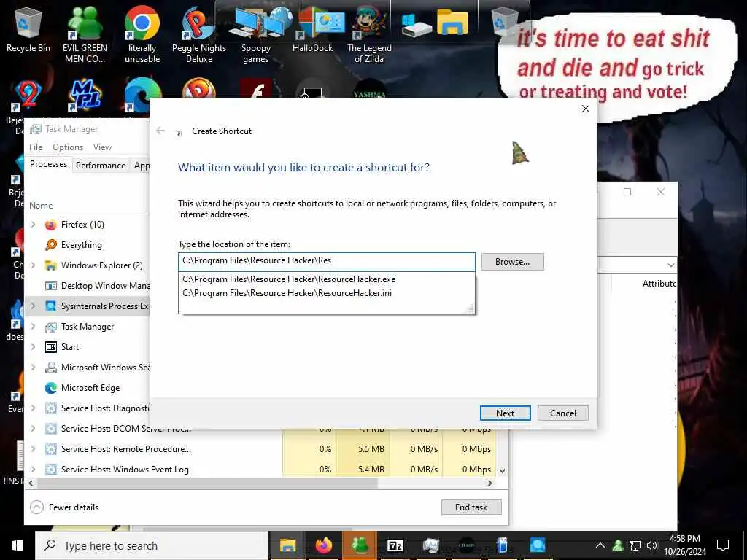The height and width of the screenshot is (560, 747).
Task: Open File Explorer folder icon in top dock
Action: click(x=452, y=22)
